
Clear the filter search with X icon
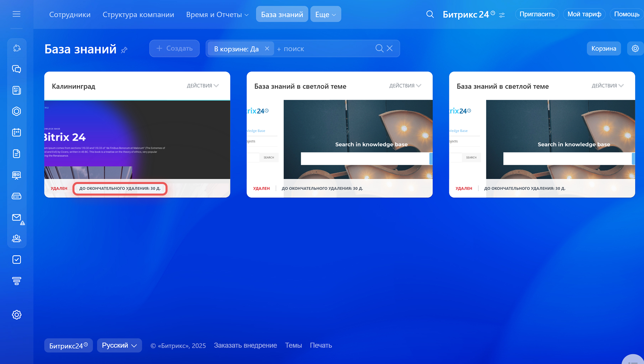pyautogui.click(x=390, y=48)
